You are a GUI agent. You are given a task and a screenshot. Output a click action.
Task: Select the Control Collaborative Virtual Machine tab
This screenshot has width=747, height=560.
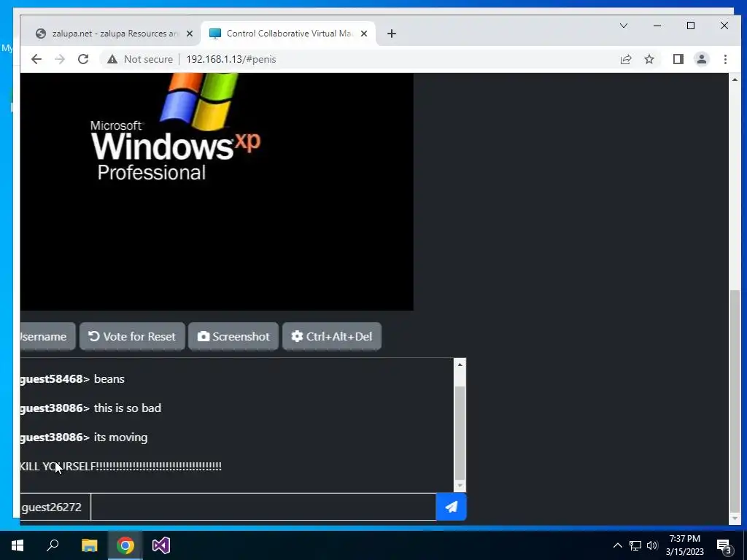(x=288, y=34)
